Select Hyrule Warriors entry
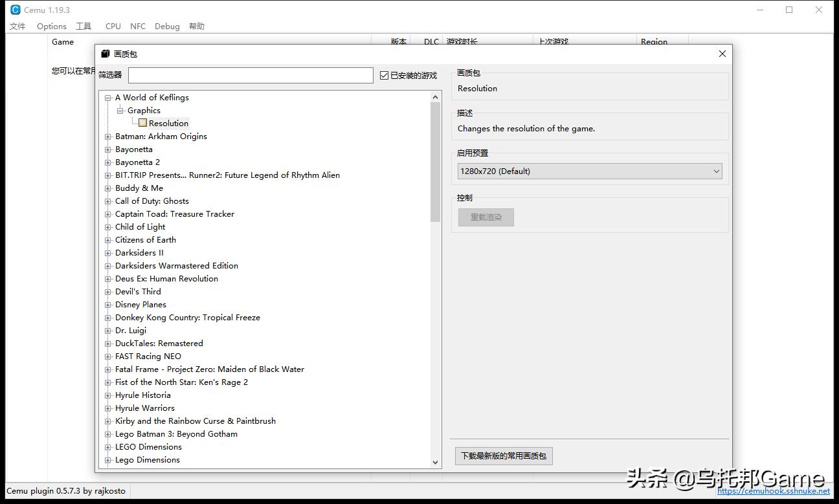Image resolution: width=839 pixels, height=504 pixels. [145, 408]
